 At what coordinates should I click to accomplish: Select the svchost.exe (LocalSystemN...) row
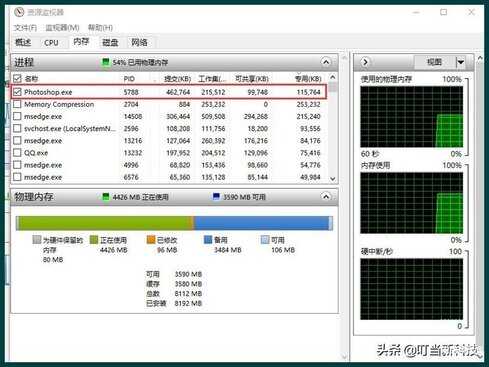click(169, 129)
